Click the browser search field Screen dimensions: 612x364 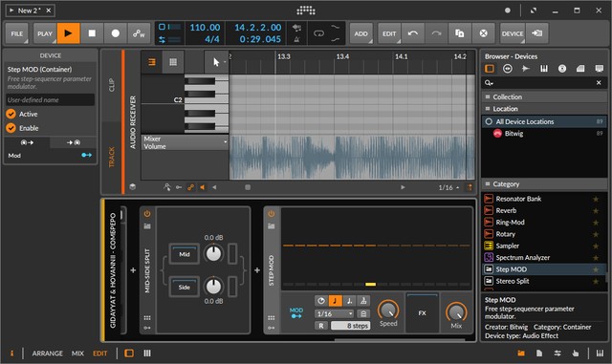(544, 83)
